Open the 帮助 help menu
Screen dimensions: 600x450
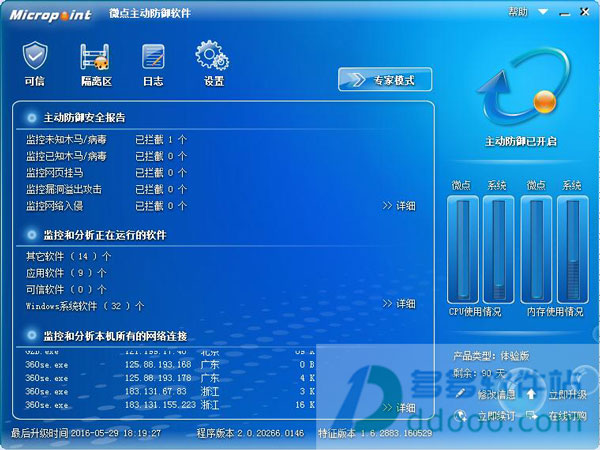coord(518,12)
